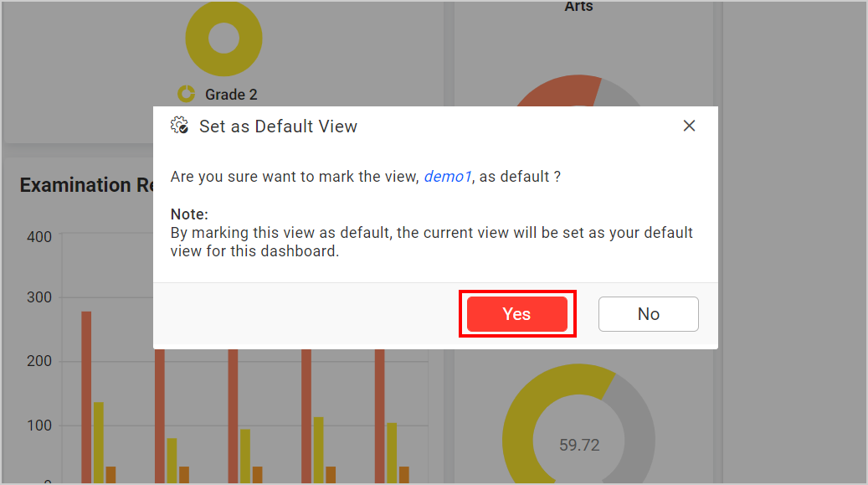
Task: Close the Set as Default View dialog
Action: 689,126
